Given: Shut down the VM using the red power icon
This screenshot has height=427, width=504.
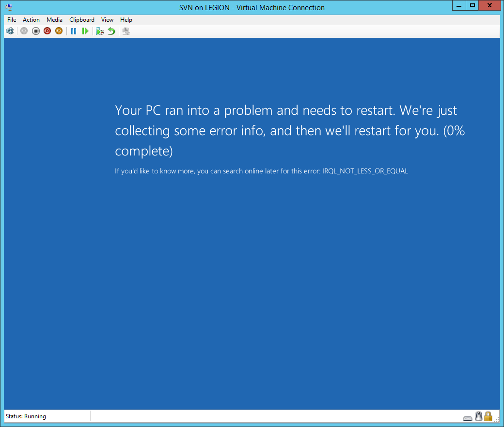Looking at the screenshot, I should tap(47, 31).
